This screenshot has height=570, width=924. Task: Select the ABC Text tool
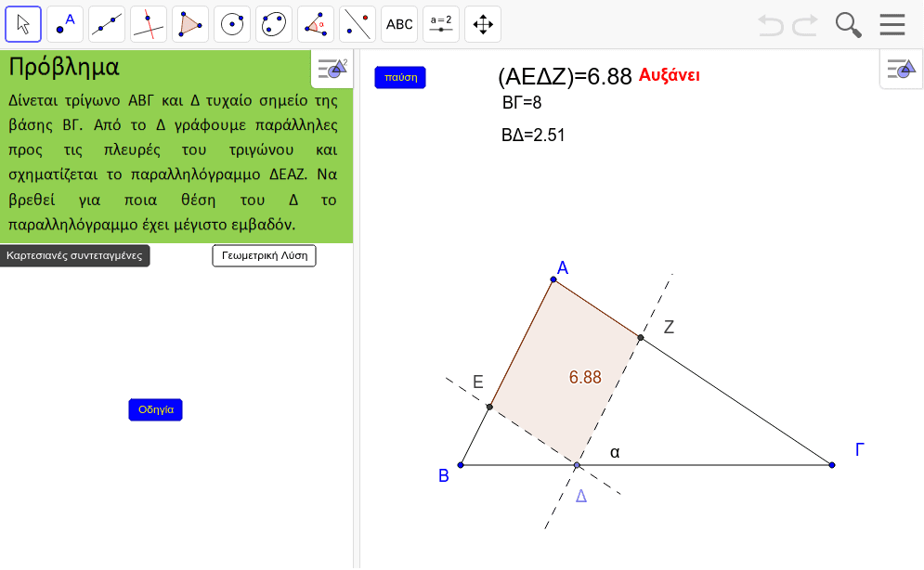399,24
